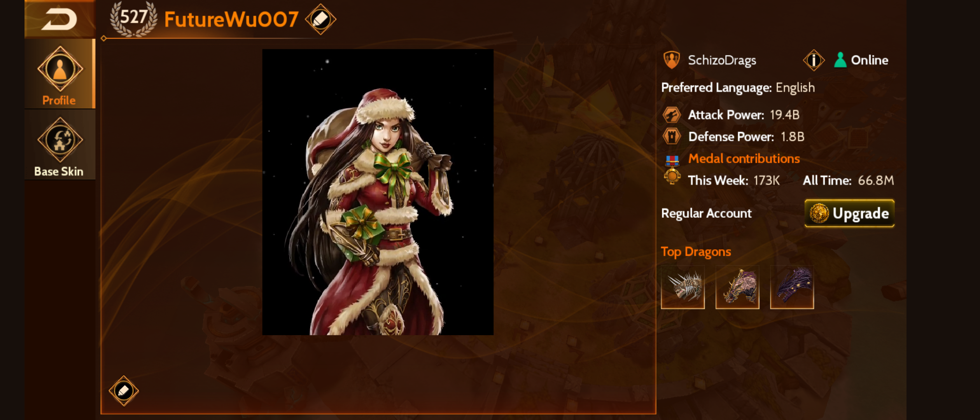This screenshot has height=420, width=980.
Task: Open the Profile tab
Action: [x=59, y=74]
